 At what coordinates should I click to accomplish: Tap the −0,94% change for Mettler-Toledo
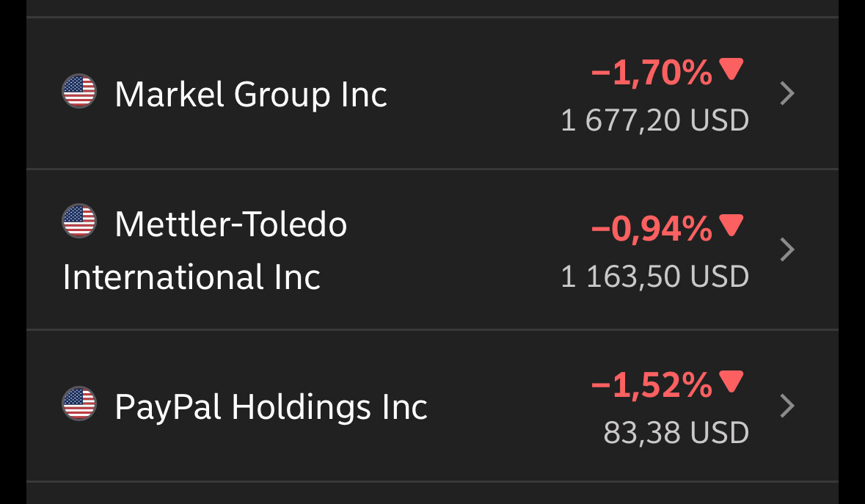(x=651, y=229)
